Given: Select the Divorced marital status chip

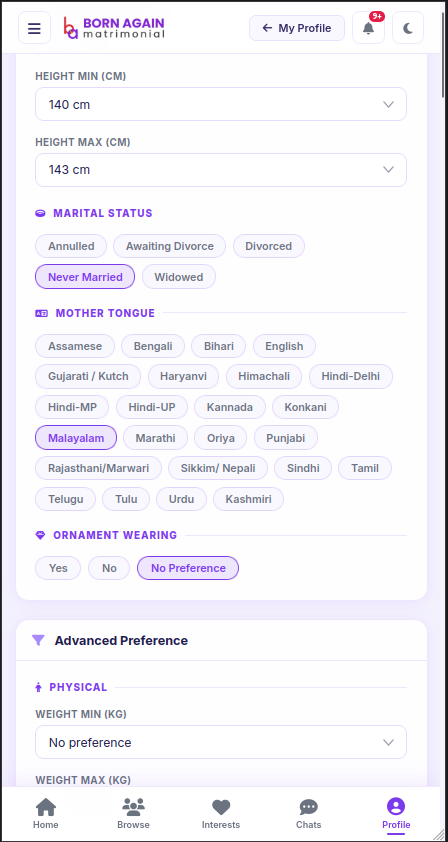Looking at the screenshot, I should pyautogui.click(x=269, y=246).
